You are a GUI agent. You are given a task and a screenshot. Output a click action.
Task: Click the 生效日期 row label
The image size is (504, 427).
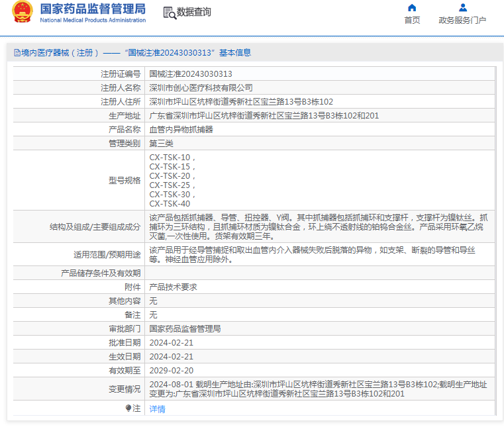click(125, 357)
